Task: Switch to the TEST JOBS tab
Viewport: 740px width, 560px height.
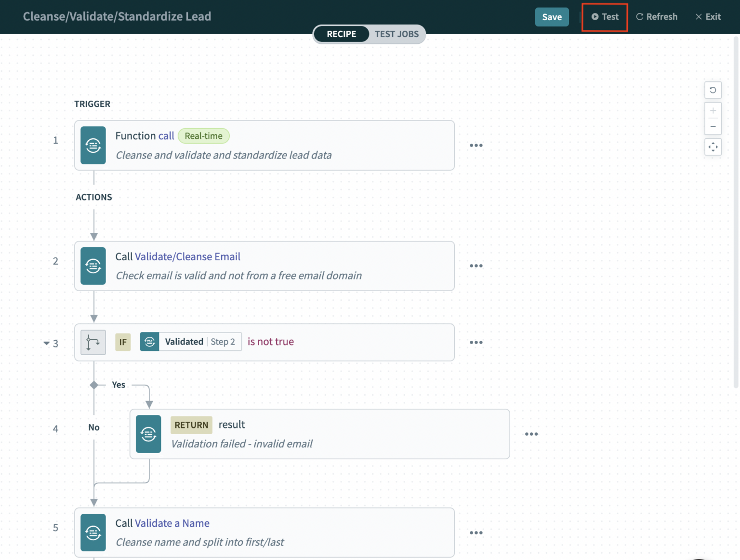Action: click(396, 34)
